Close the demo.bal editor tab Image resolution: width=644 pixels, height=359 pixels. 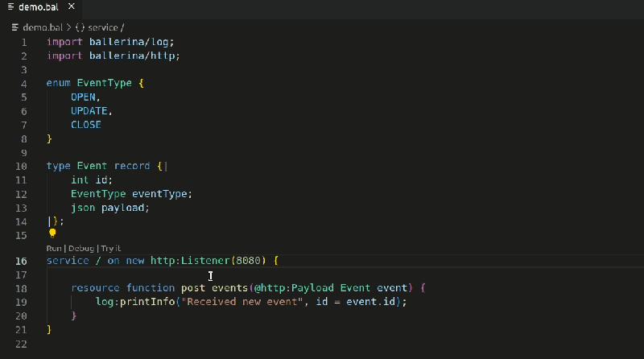pos(72,6)
